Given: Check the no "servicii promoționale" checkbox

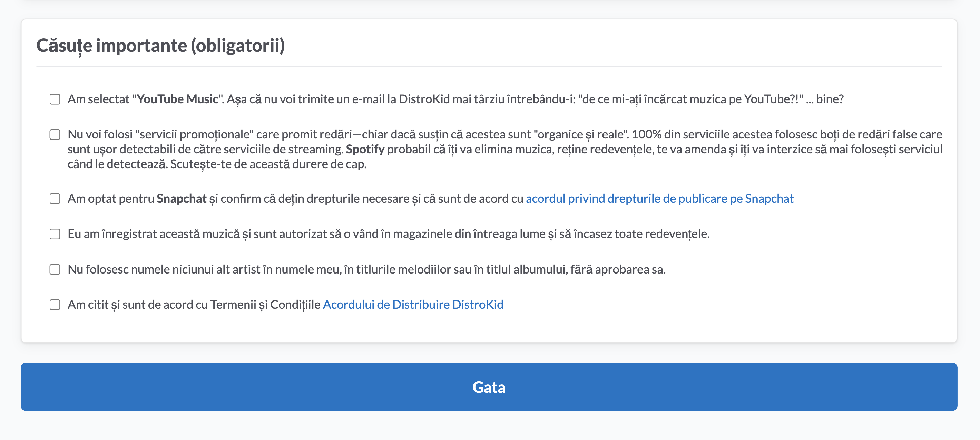Looking at the screenshot, I should point(55,135).
